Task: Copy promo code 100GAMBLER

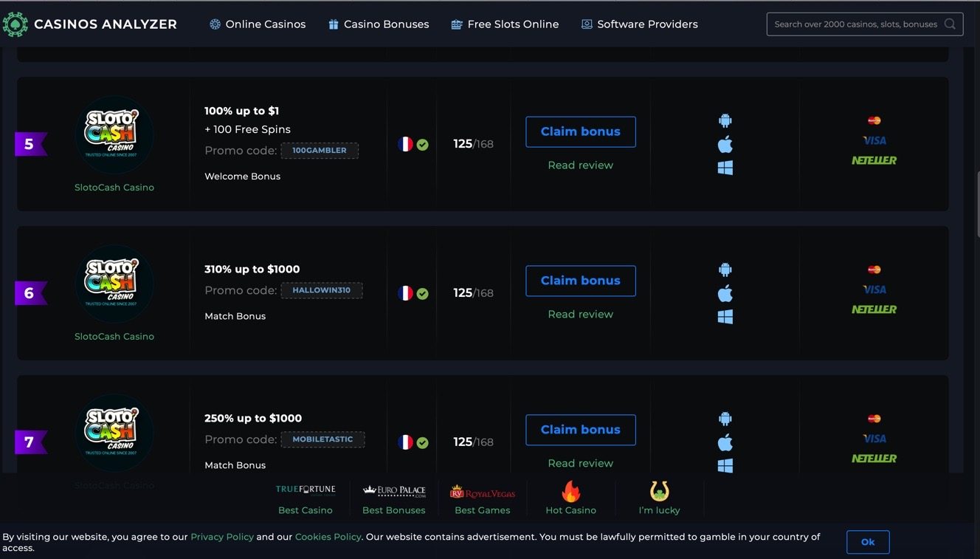Action: coord(320,151)
